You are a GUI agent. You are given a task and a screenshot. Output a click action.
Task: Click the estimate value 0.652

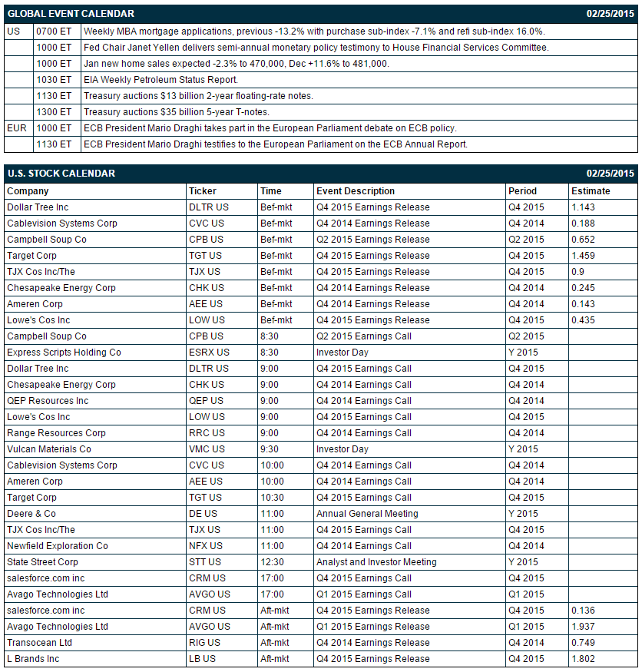pyautogui.click(x=583, y=240)
